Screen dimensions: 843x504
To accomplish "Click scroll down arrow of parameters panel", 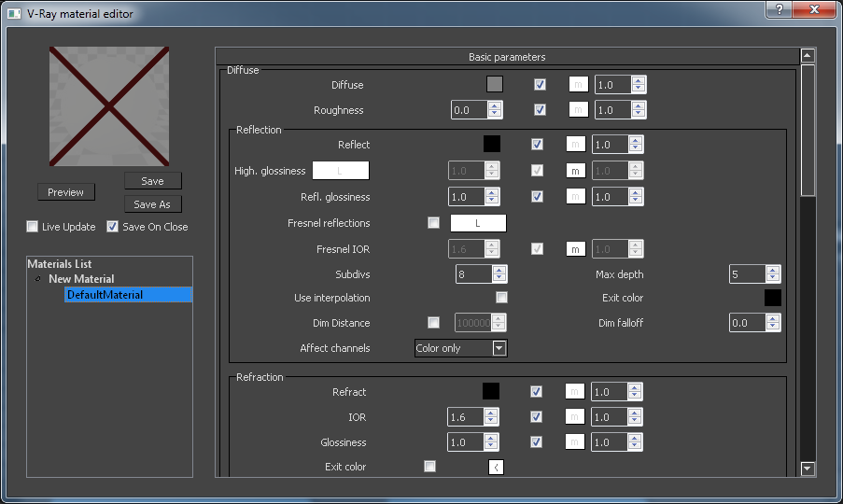I will click(x=807, y=469).
